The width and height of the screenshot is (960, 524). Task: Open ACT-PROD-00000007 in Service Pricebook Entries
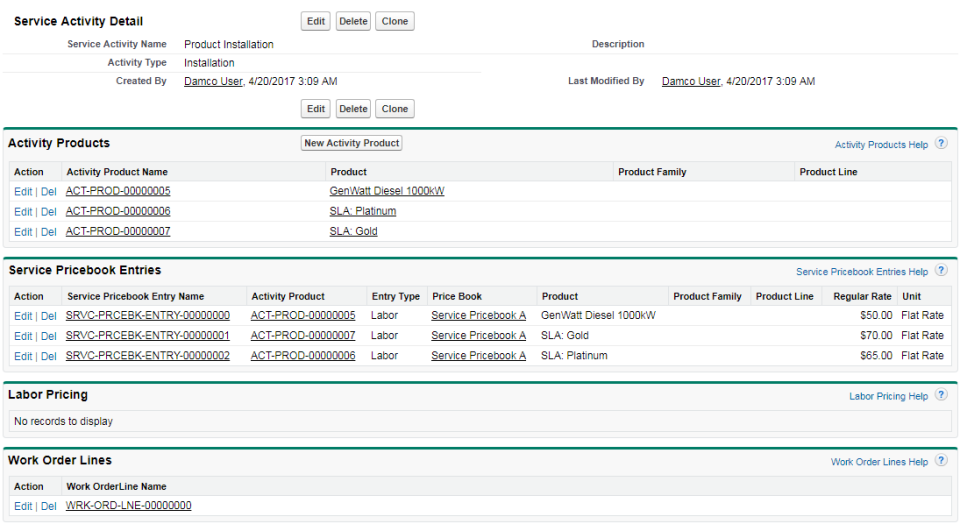coord(303,335)
